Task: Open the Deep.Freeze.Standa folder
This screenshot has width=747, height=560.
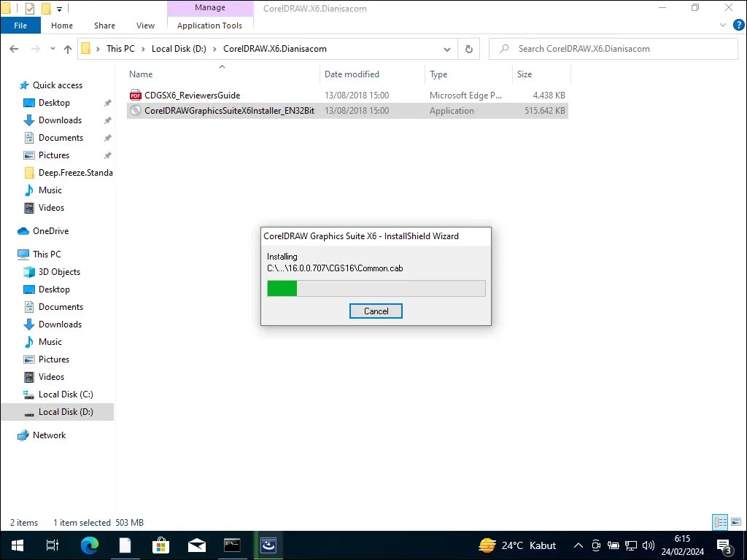Action: 74,172
